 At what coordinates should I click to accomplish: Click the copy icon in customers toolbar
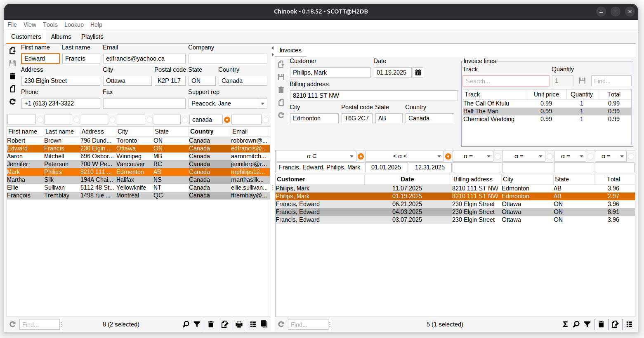tap(264, 324)
